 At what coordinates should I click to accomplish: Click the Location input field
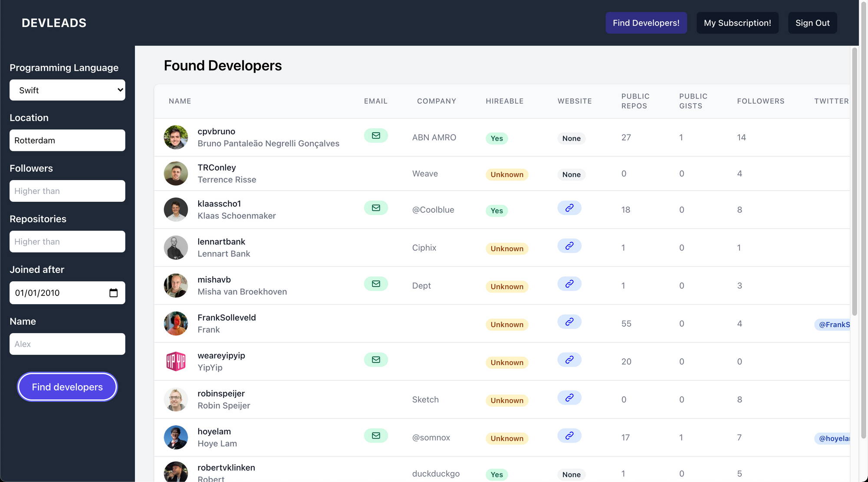point(67,141)
